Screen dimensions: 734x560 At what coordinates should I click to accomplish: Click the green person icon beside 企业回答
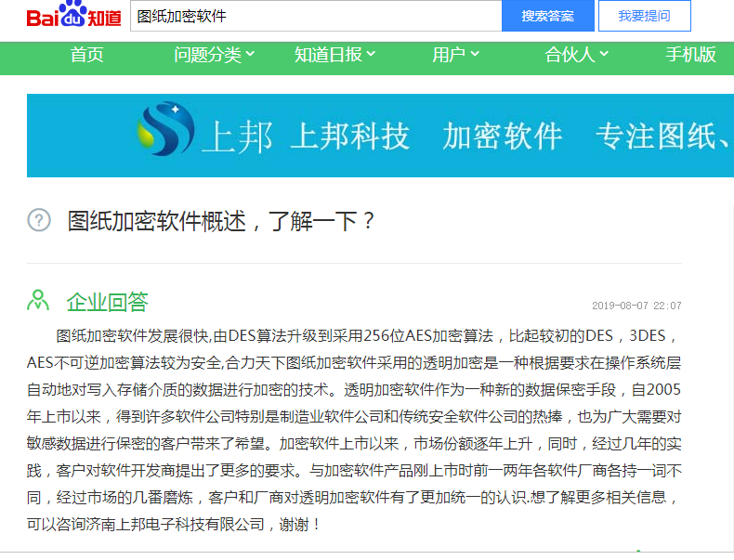pyautogui.click(x=38, y=300)
